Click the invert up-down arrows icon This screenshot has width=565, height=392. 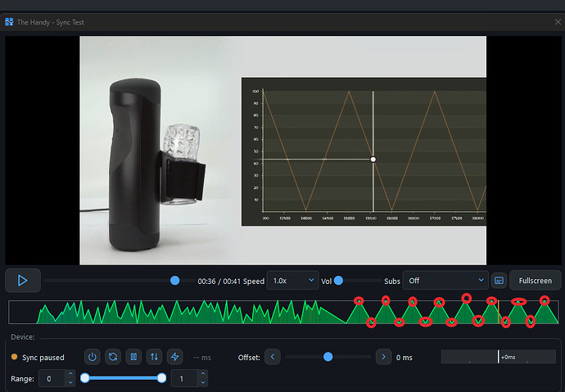tap(154, 357)
